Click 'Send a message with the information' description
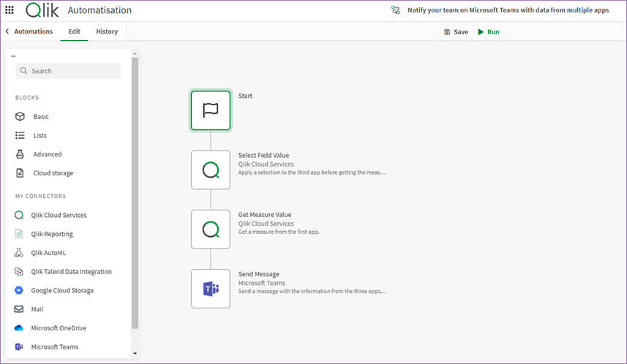 312,292
